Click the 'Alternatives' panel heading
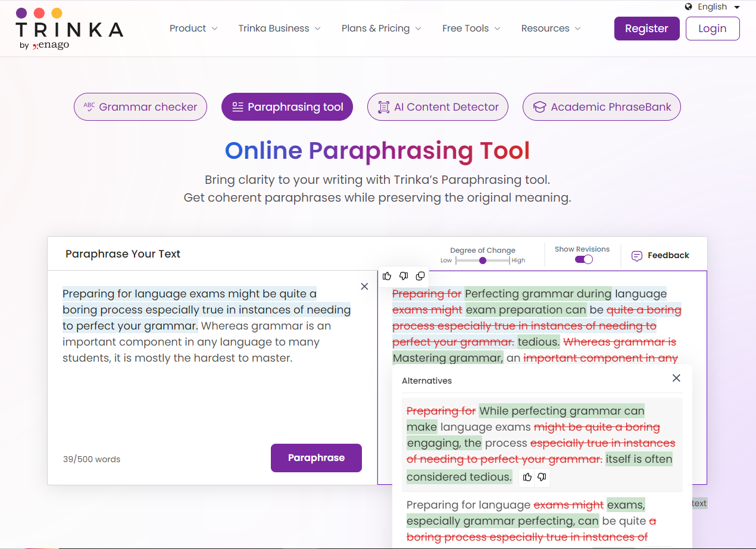This screenshot has width=756, height=549. point(427,381)
